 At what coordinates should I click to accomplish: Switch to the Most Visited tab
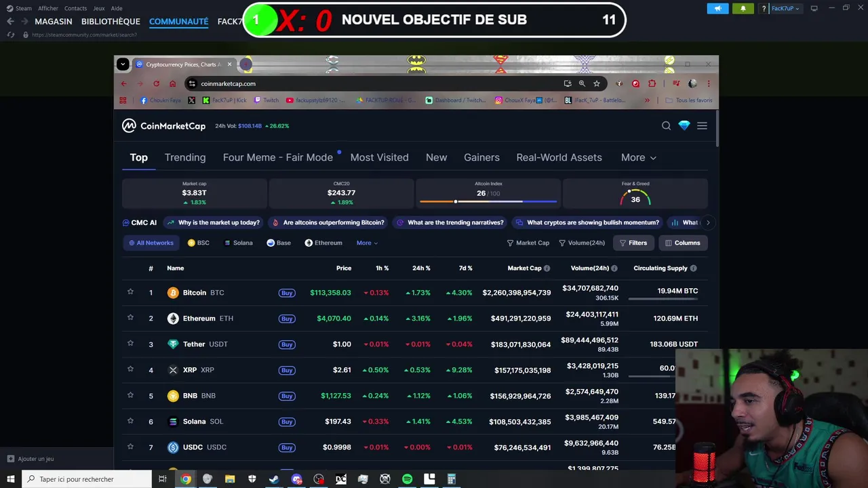point(379,157)
